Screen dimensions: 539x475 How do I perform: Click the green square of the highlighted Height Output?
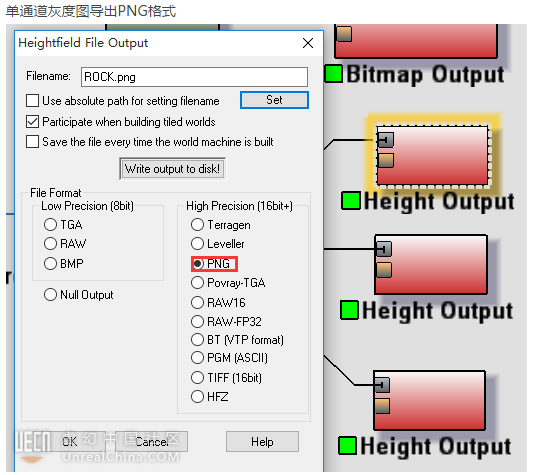[351, 201]
